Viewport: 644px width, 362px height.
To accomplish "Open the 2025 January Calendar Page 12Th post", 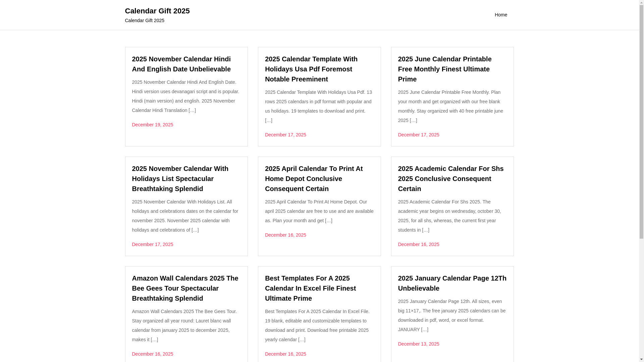I will (x=452, y=283).
